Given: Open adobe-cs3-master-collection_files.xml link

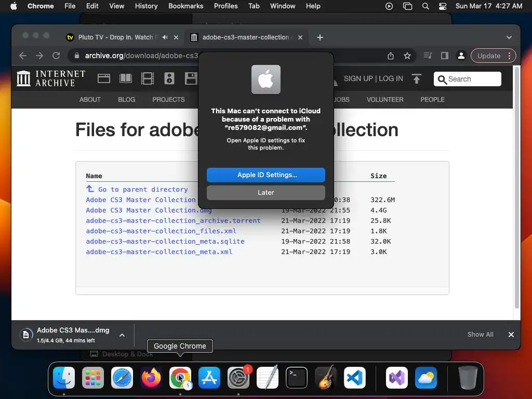Looking at the screenshot, I should (161, 231).
